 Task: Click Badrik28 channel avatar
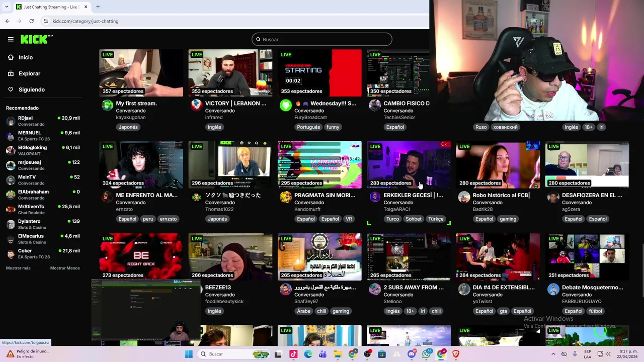(463, 197)
